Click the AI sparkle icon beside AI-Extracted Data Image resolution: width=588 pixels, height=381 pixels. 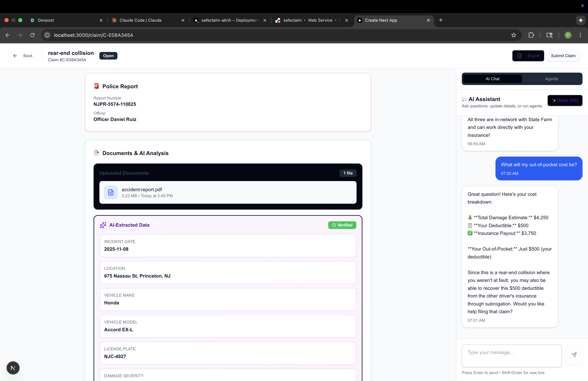[103, 225]
